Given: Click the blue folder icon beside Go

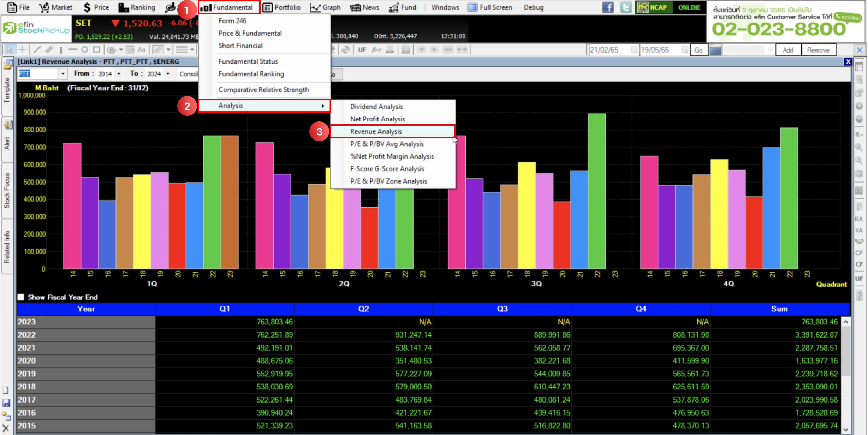Looking at the screenshot, I should 715,50.
